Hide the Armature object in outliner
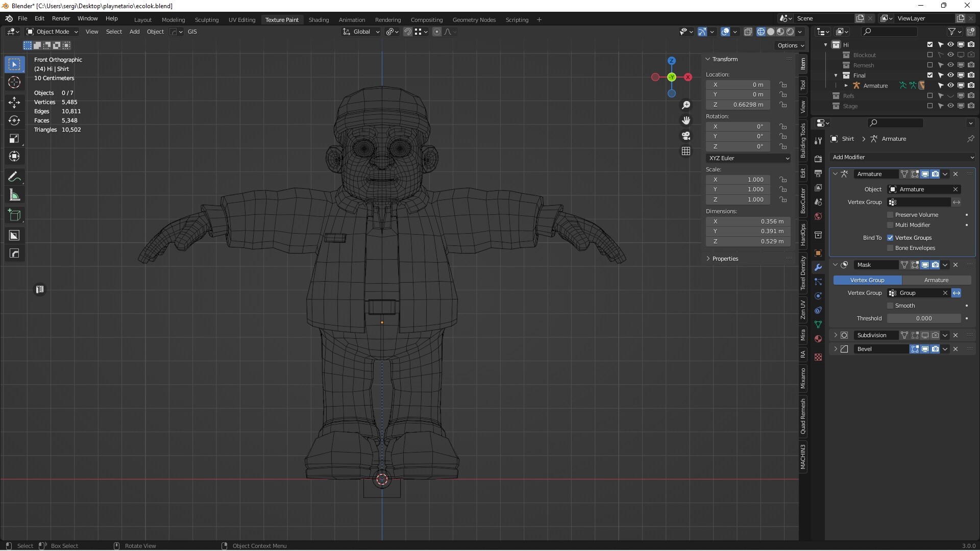The image size is (980, 551). (950, 86)
